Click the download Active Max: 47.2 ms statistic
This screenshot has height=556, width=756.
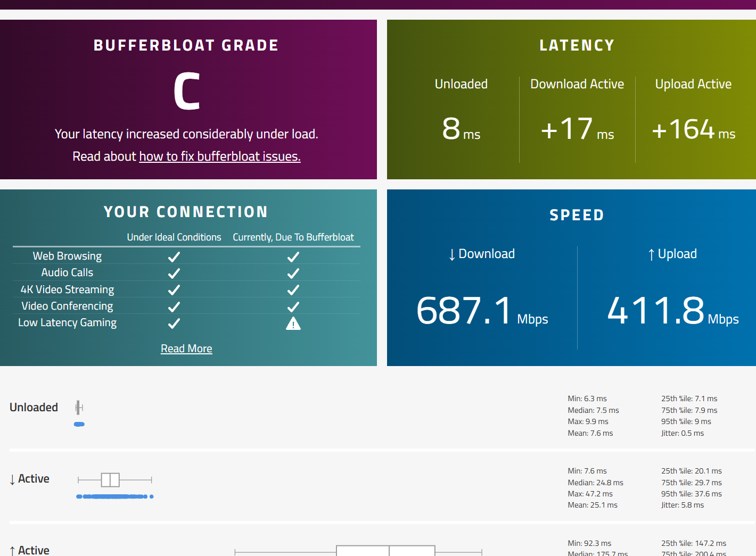[590, 494]
